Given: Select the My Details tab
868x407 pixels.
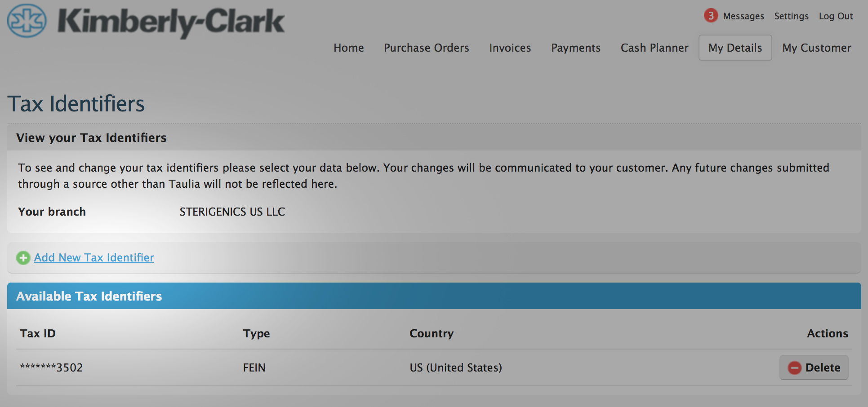Looking at the screenshot, I should click(735, 48).
